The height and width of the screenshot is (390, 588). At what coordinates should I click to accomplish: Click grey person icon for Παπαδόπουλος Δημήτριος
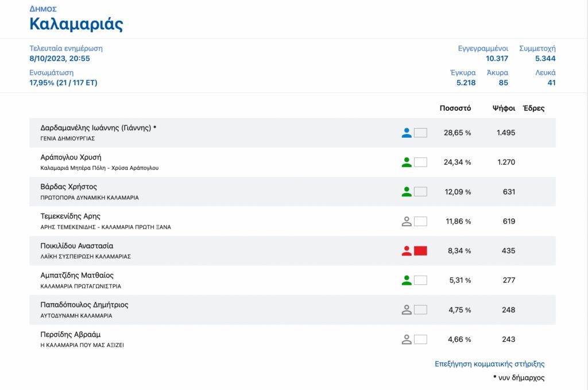click(x=407, y=310)
